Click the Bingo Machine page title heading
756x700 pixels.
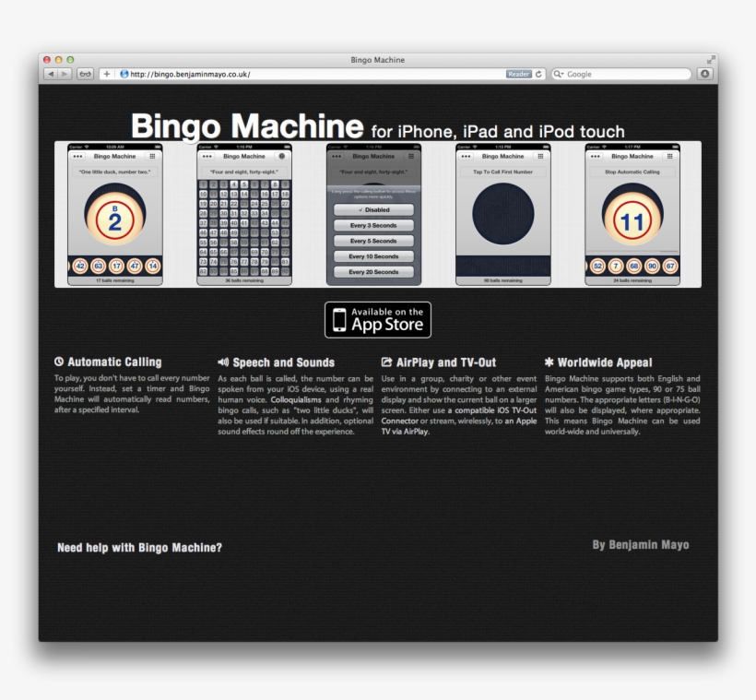tap(247, 126)
